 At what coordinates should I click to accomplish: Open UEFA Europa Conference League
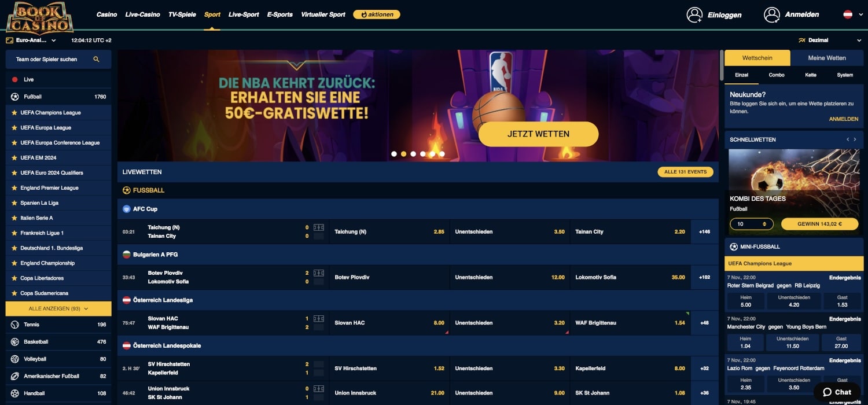tap(58, 142)
